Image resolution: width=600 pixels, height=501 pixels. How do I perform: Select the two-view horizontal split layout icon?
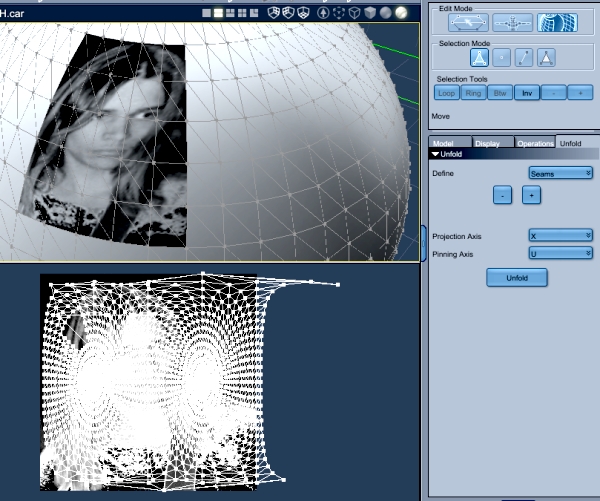218,13
